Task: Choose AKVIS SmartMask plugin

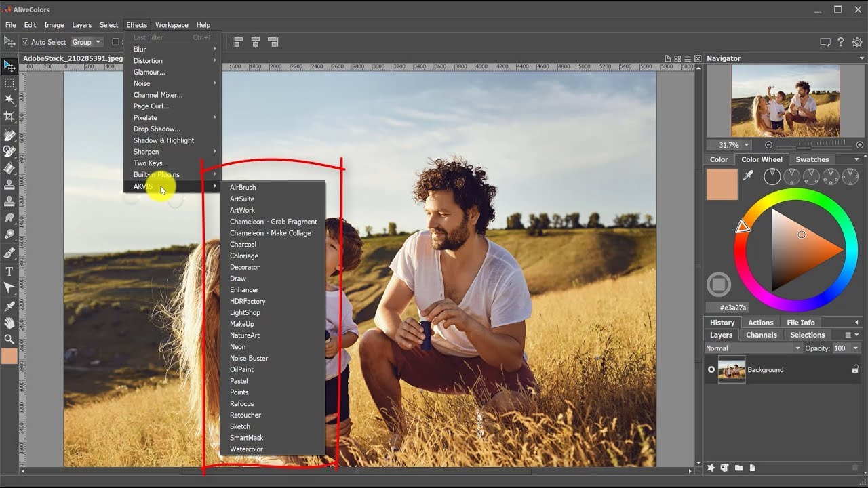Action: tap(273, 437)
